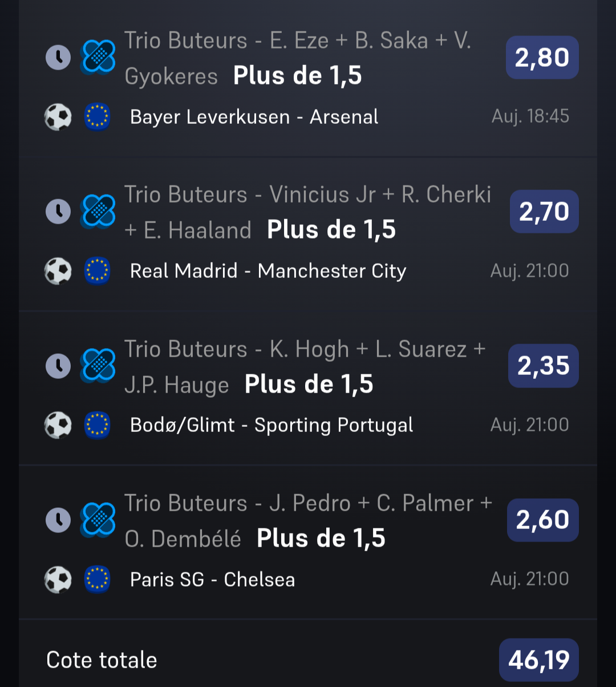
Task: Tap the 2,80 odds badge
Action: (542, 58)
